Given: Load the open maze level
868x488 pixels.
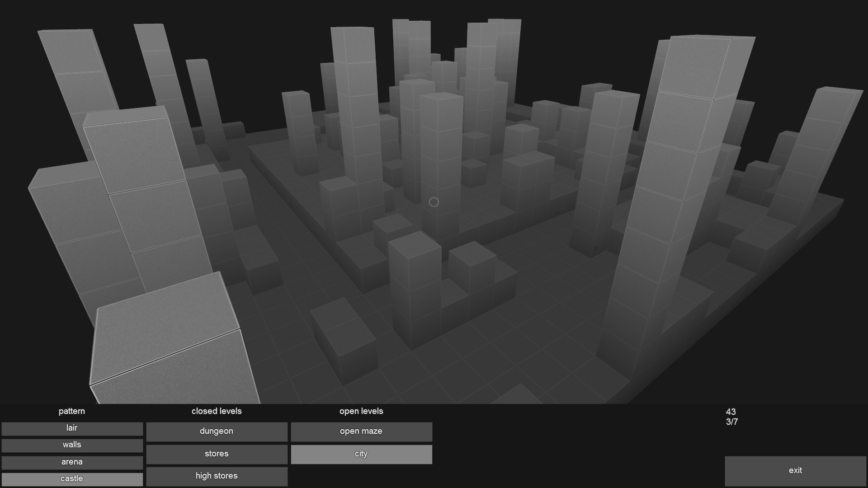Looking at the screenshot, I should click(361, 432).
